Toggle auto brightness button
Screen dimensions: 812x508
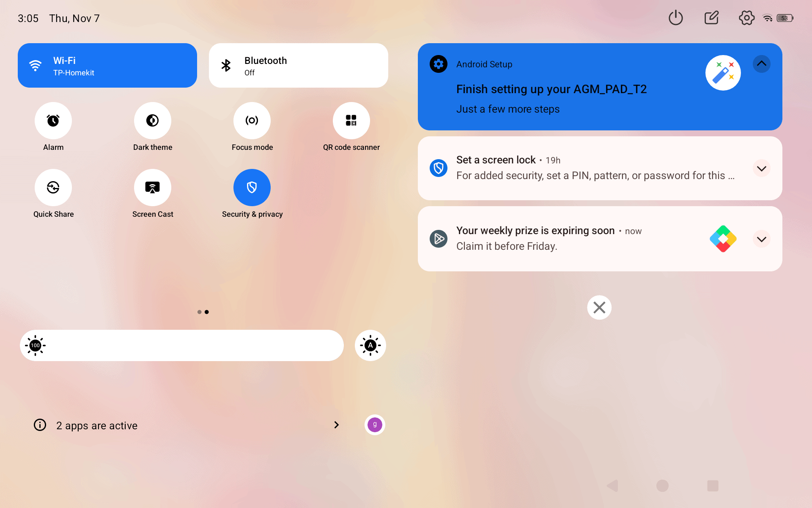point(370,345)
